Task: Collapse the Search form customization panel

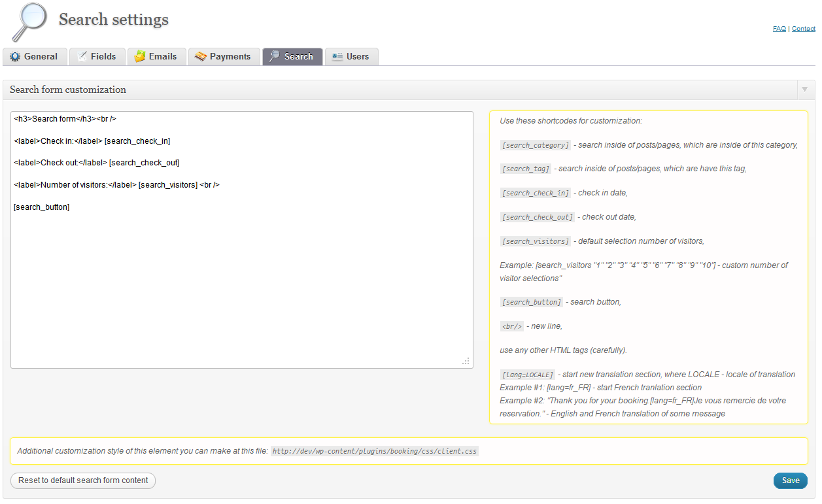Action: 804,90
